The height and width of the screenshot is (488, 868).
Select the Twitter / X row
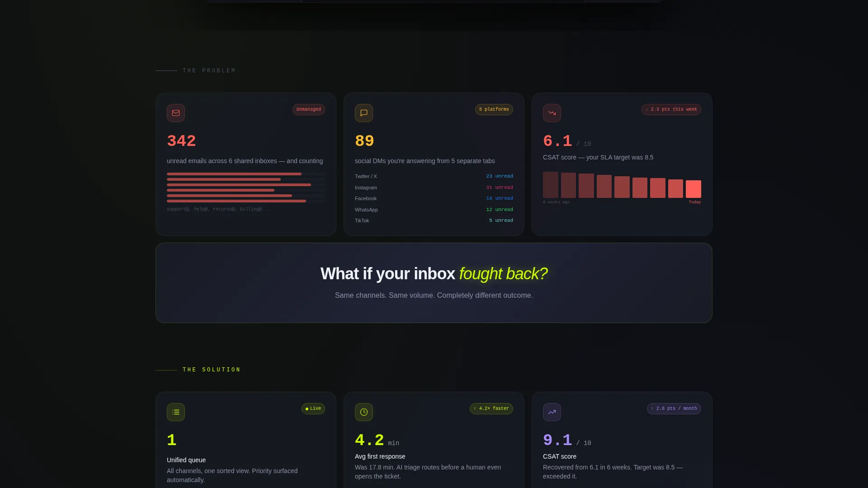[434, 176]
